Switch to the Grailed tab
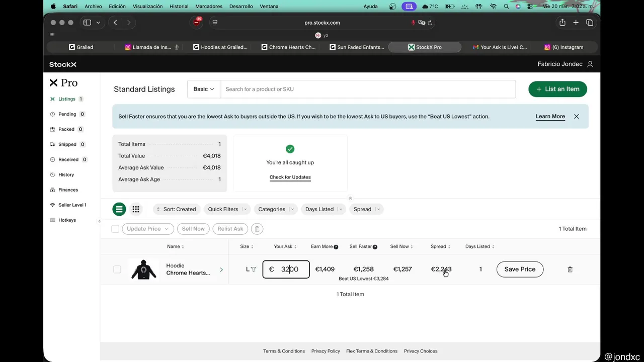This screenshot has height=362, width=644. click(x=80, y=47)
